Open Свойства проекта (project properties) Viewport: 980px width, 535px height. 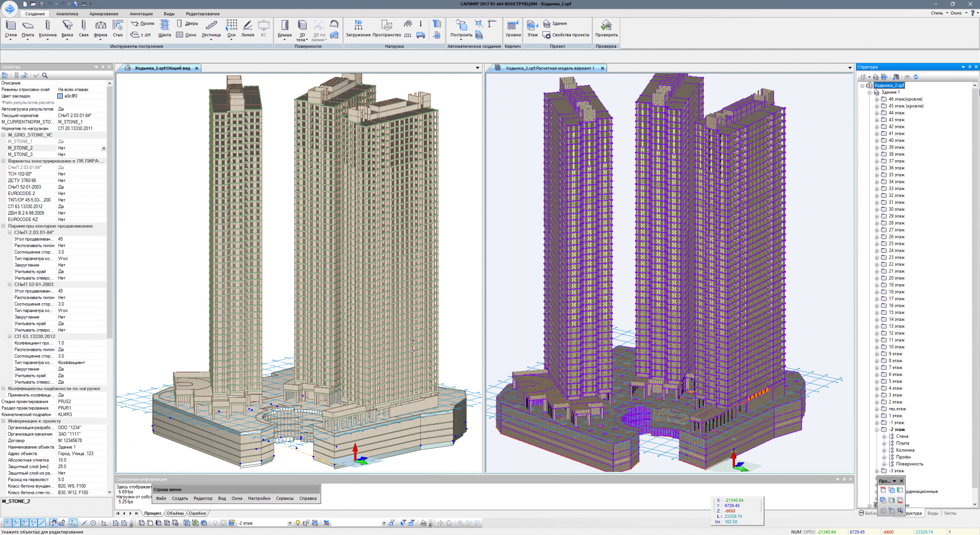[x=566, y=35]
